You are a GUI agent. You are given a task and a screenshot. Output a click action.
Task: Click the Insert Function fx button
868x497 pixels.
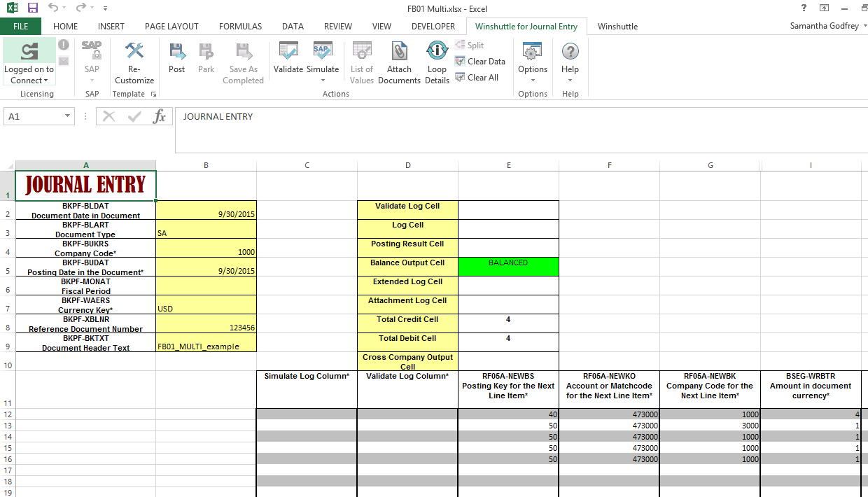(160, 116)
